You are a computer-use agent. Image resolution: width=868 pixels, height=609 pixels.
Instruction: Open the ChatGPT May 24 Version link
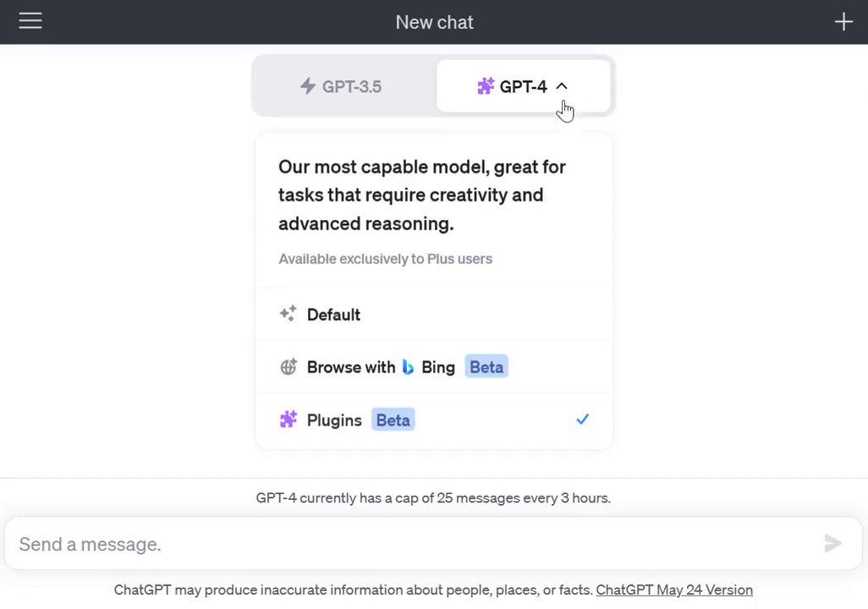click(674, 590)
